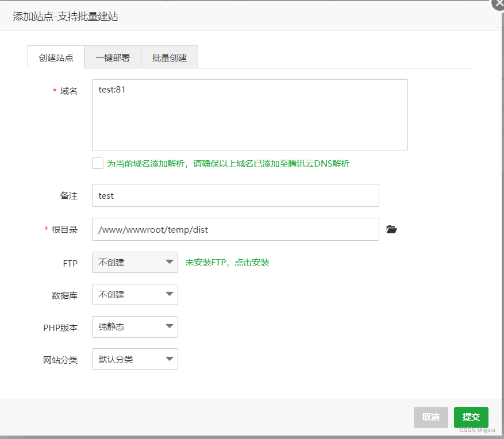Screen dimensions: 504x439
Task: Select the 创建站点 tab
Action: coord(56,57)
